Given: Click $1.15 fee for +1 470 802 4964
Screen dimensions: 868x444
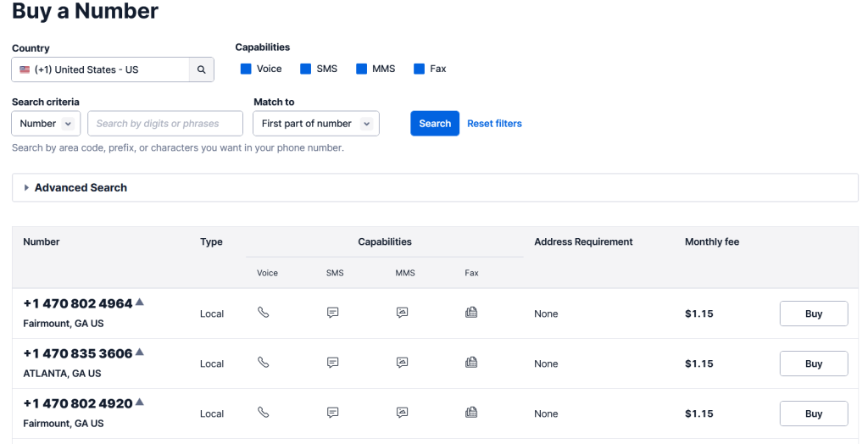Looking at the screenshot, I should coord(699,314).
